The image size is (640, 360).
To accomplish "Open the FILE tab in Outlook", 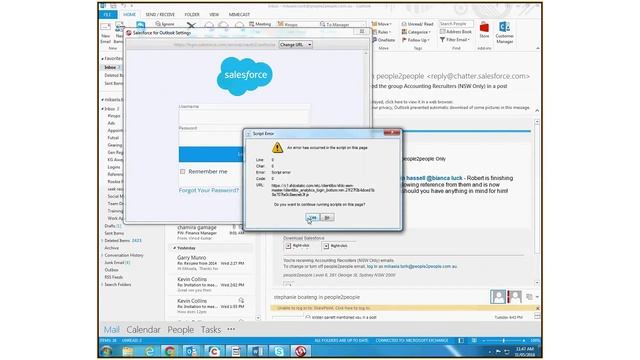I will [x=107, y=14].
